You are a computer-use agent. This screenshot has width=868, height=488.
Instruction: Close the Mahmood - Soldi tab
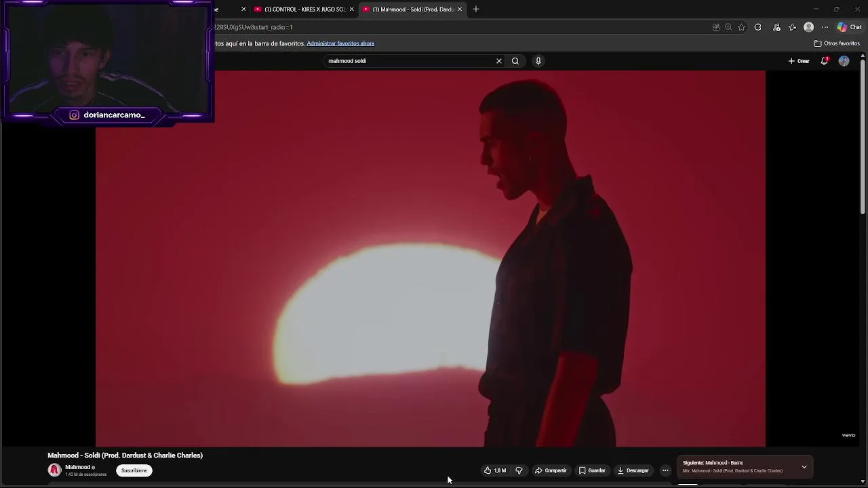[460, 9]
